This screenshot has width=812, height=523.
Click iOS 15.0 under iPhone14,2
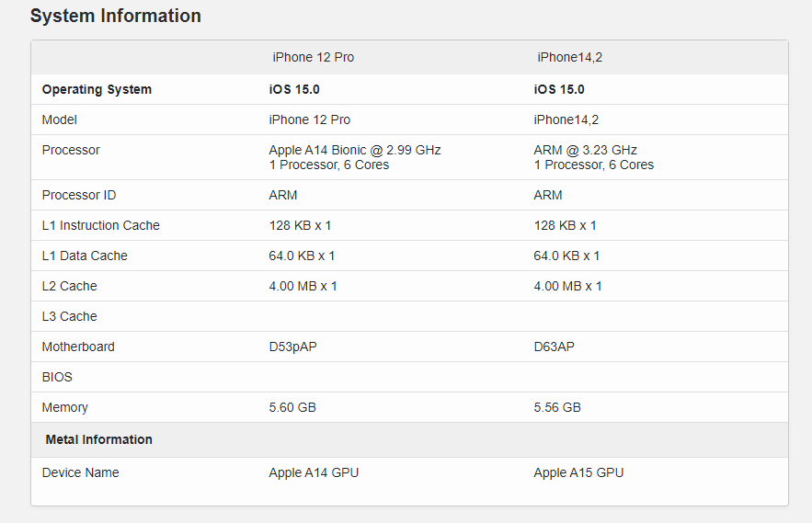(559, 89)
